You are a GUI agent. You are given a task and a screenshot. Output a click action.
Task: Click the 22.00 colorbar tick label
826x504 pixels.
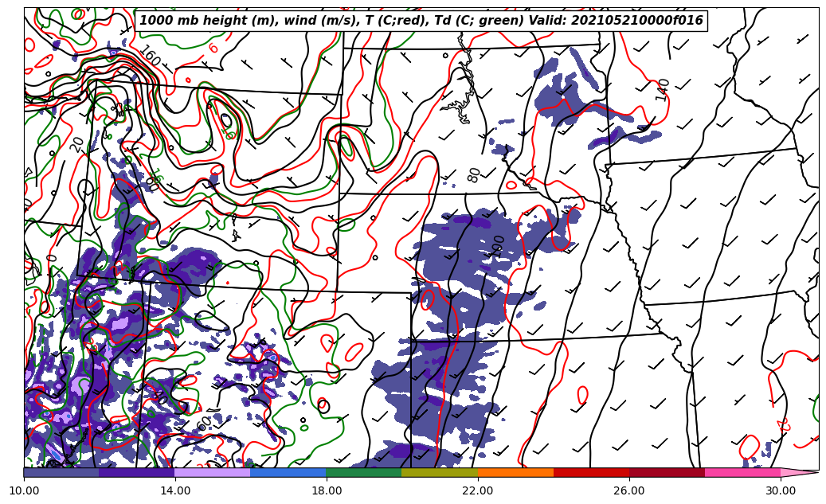coord(478,490)
